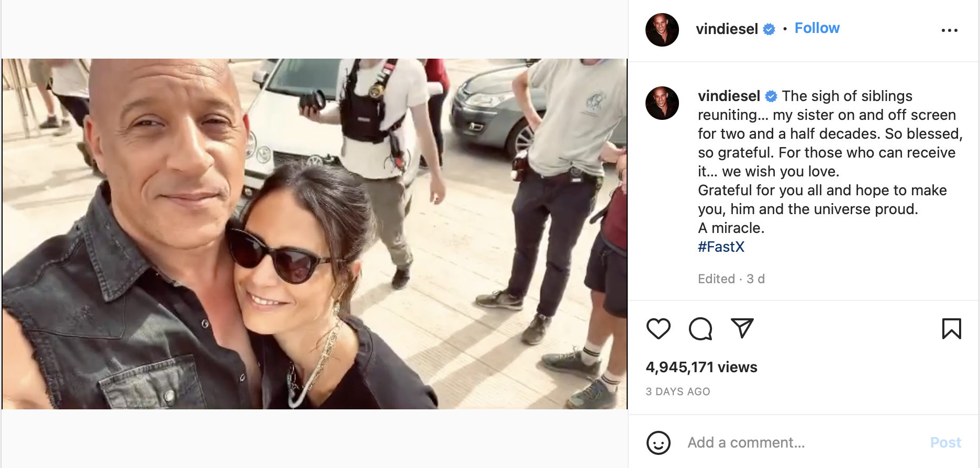This screenshot has height=468, width=980.
Task: Open the emoji picker smiley icon
Action: 658,443
